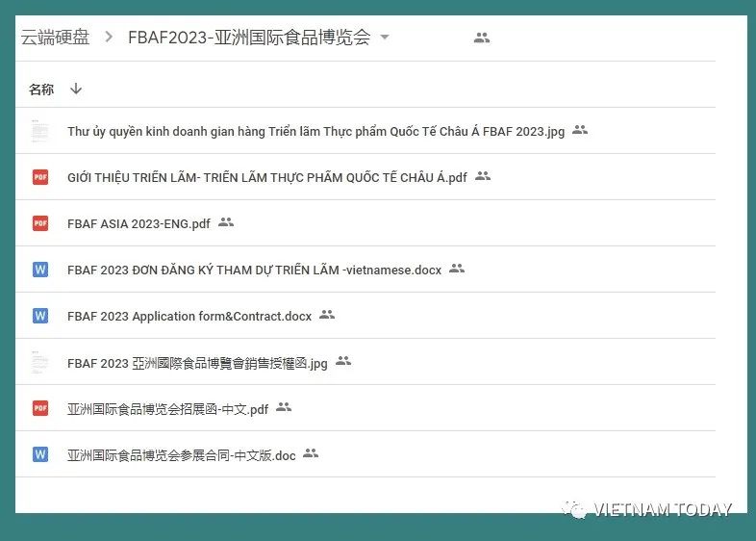The height and width of the screenshot is (541, 756).
Task: Expand dropdown arrow next to folder title
Action: click(385, 37)
